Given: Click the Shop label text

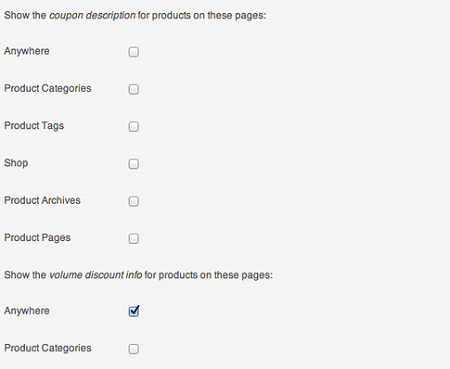Looking at the screenshot, I should 16,163.
